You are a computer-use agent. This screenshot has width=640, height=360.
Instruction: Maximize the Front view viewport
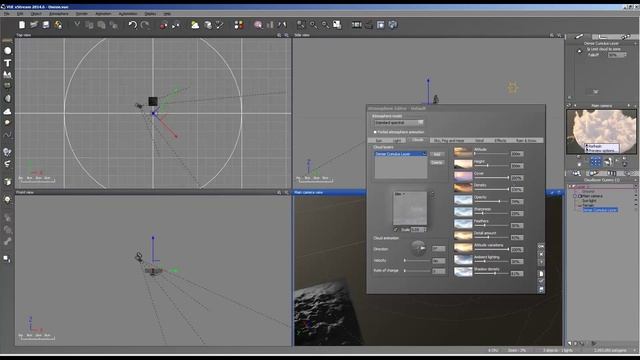286,192
